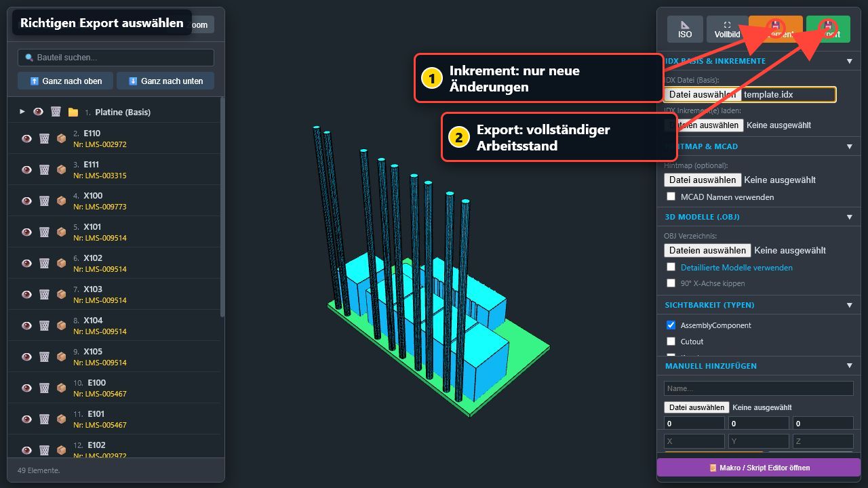
Task: Expand the Platine (Basis) tree node
Action: click(x=22, y=112)
